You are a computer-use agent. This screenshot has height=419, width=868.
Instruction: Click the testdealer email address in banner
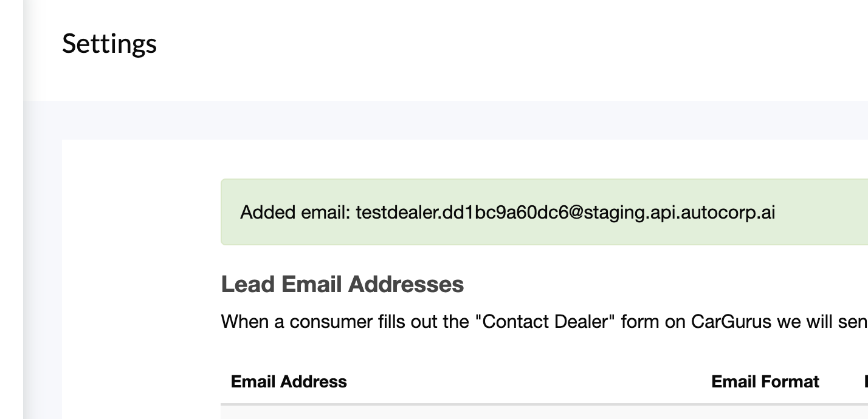(x=565, y=213)
